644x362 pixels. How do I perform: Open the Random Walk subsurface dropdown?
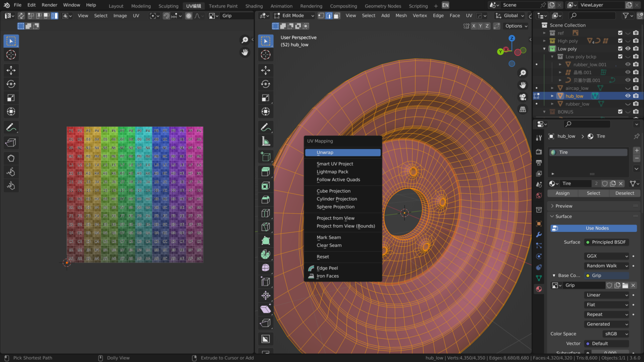607,266
